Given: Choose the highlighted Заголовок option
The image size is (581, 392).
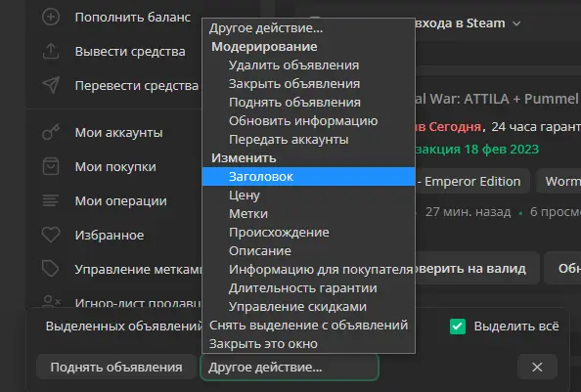Looking at the screenshot, I should 308,177.
